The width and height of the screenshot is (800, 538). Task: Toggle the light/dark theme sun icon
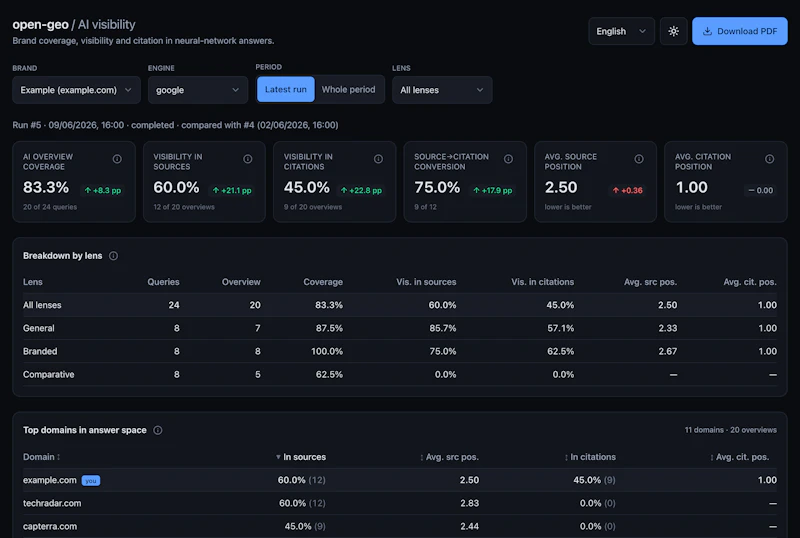[x=673, y=31]
